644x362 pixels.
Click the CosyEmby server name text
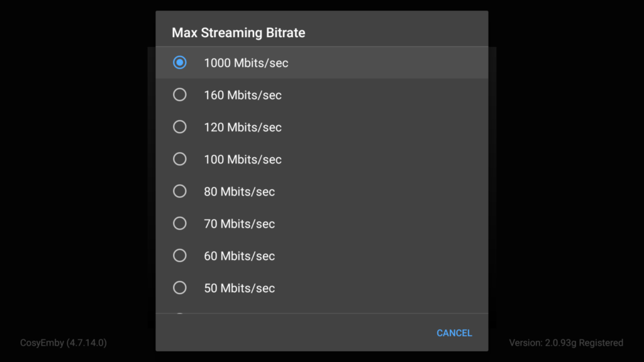pos(64,343)
